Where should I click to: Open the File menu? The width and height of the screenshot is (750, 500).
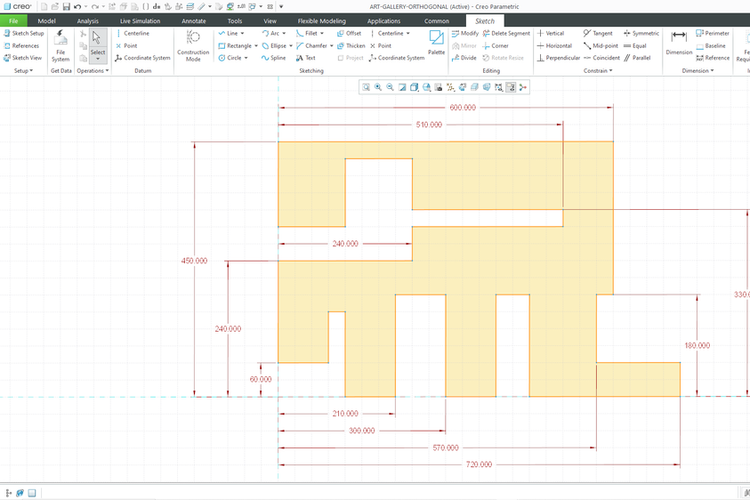pyautogui.click(x=13, y=20)
